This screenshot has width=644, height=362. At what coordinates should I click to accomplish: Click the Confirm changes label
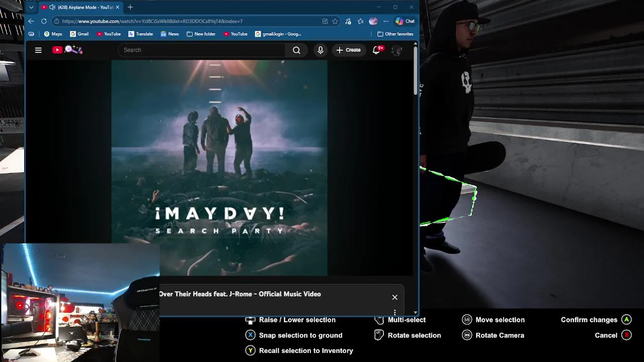point(589,320)
